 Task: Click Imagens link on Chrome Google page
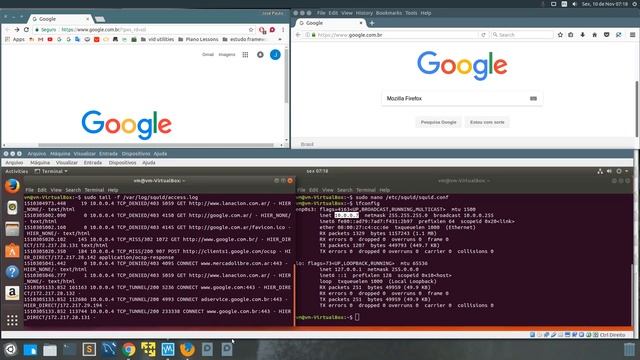coord(227,55)
